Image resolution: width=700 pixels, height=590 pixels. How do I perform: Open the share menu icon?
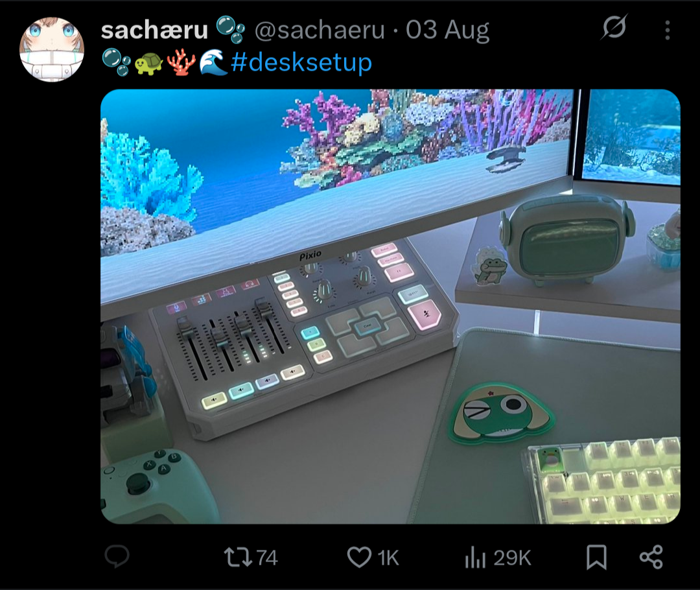pyautogui.click(x=651, y=558)
